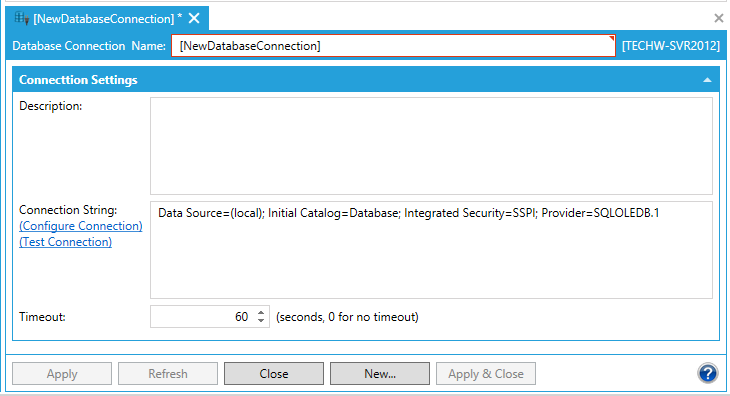Screen dimensions: 730x396
Task: Close the panel using the gray X at far right
Action: tap(719, 18)
